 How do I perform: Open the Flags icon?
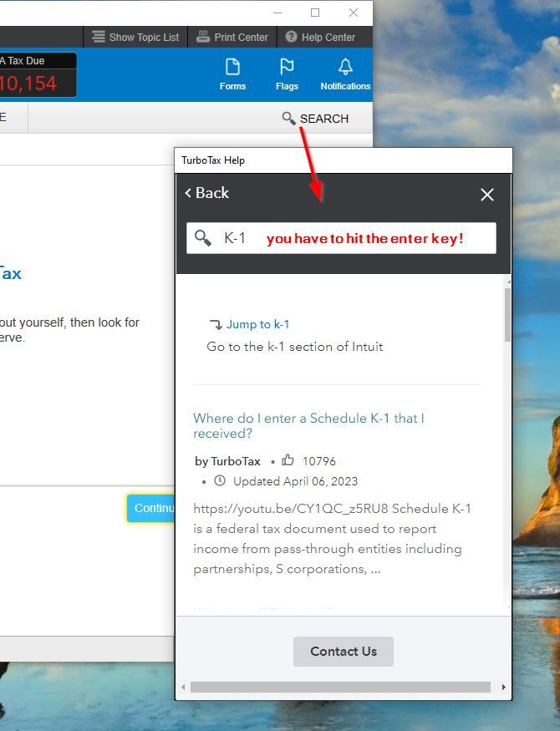coord(287,74)
